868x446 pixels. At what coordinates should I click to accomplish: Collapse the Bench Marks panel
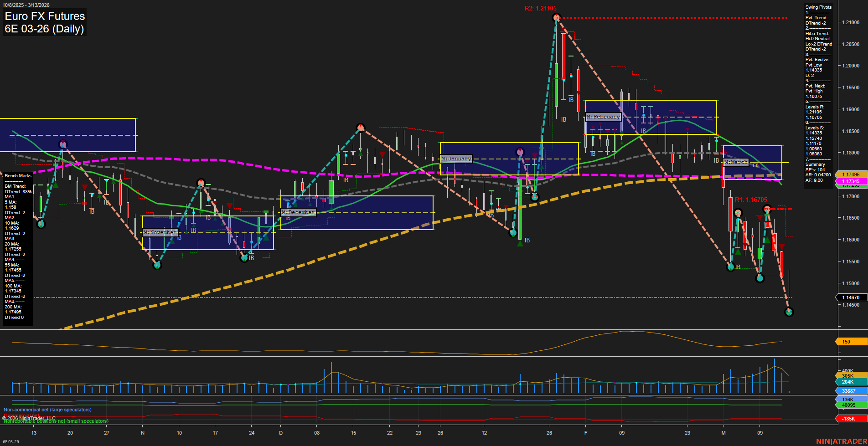pyautogui.click(x=17, y=175)
